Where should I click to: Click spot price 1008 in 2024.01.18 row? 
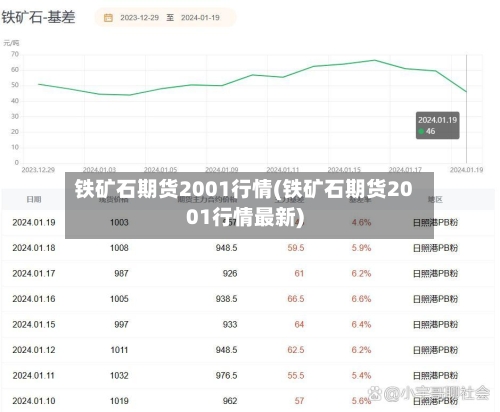click(119, 248)
